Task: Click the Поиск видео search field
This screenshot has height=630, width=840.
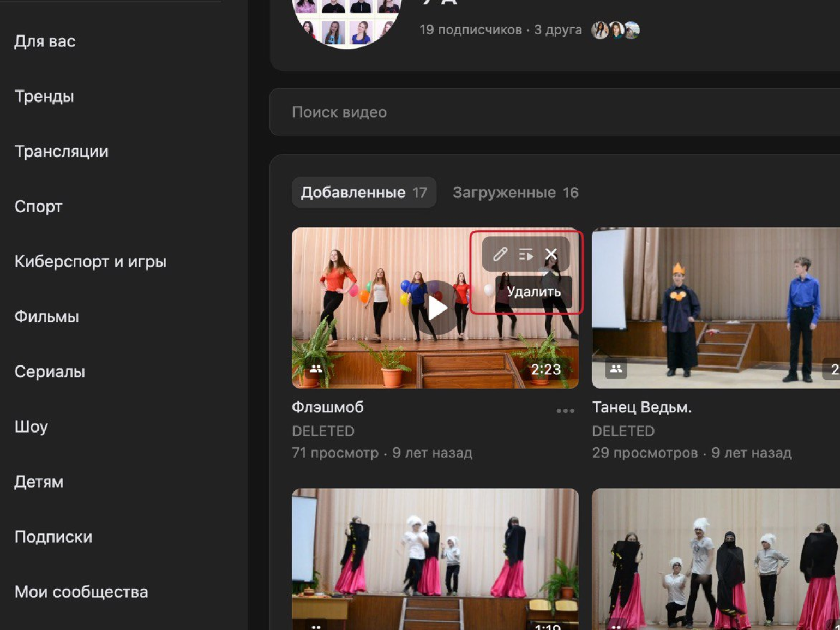Action: 555,112
